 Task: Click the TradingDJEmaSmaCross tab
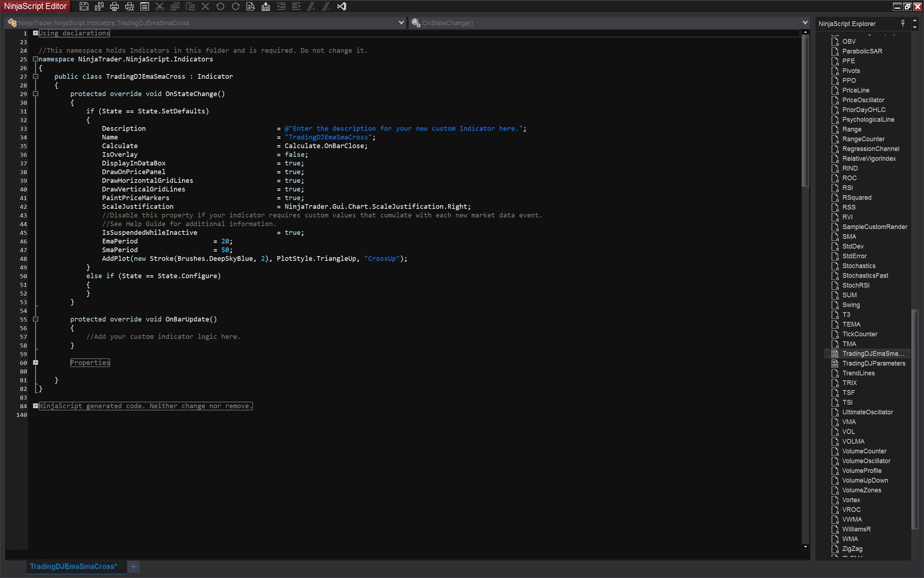pyautogui.click(x=74, y=566)
